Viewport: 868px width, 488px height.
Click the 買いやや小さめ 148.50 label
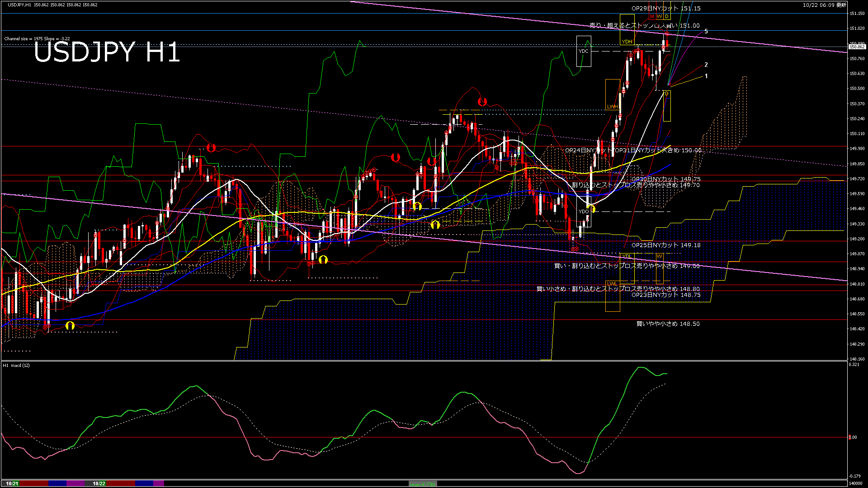click(668, 324)
